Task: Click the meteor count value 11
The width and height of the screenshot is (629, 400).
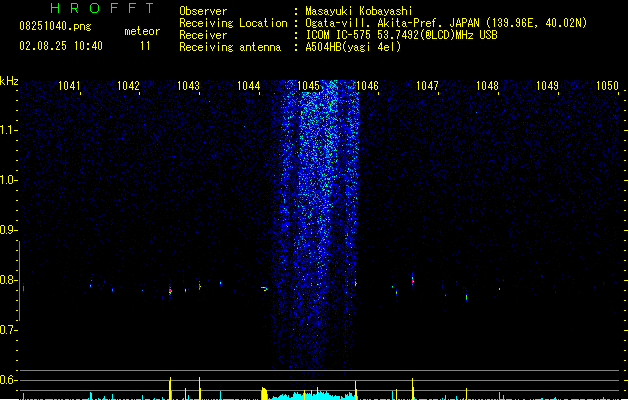Action: [145, 46]
